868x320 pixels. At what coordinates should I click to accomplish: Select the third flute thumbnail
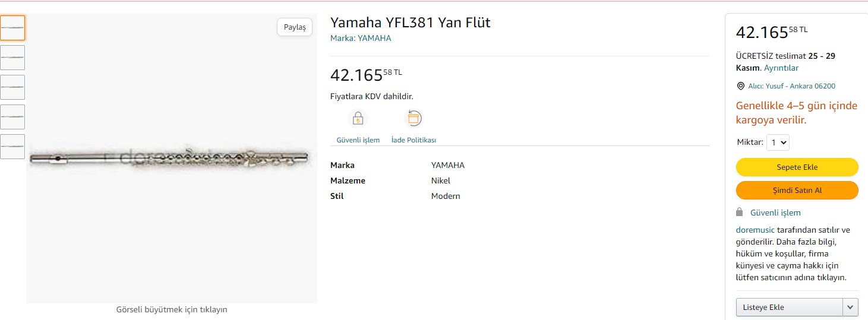coord(12,87)
